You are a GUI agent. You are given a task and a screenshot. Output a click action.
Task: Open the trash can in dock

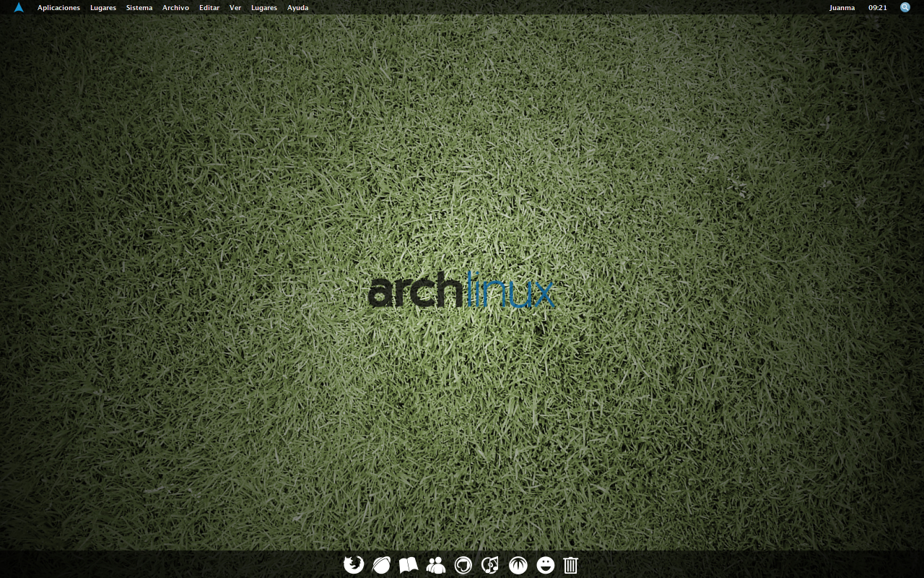[570, 565]
